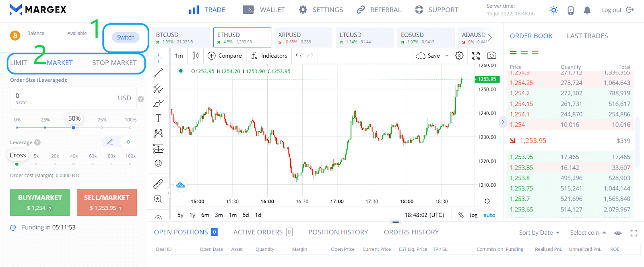Toggle log scale on the chart
The width and height of the screenshot is (644, 267).
click(x=473, y=215)
